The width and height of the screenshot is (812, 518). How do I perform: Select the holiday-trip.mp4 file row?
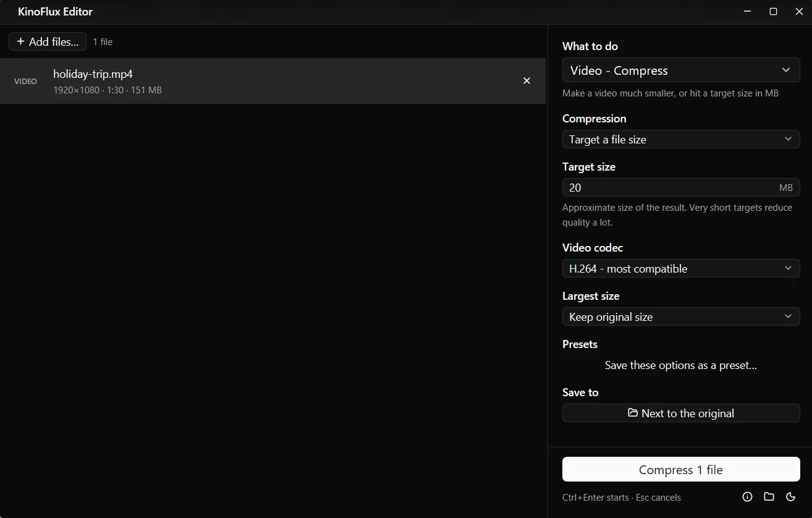point(273,81)
